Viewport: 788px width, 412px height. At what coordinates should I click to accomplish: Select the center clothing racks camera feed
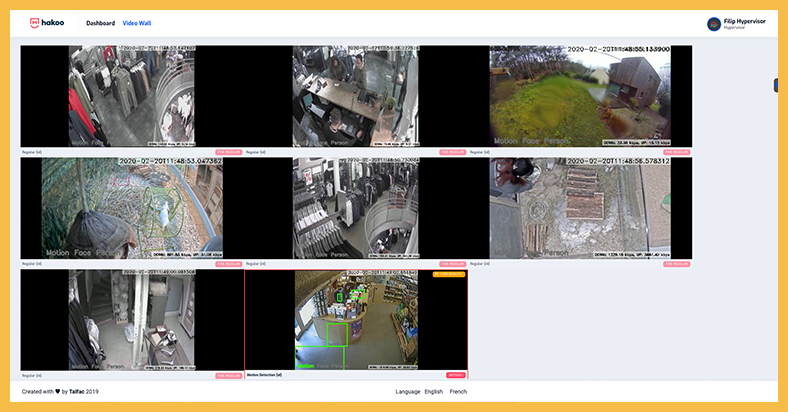[355, 208]
